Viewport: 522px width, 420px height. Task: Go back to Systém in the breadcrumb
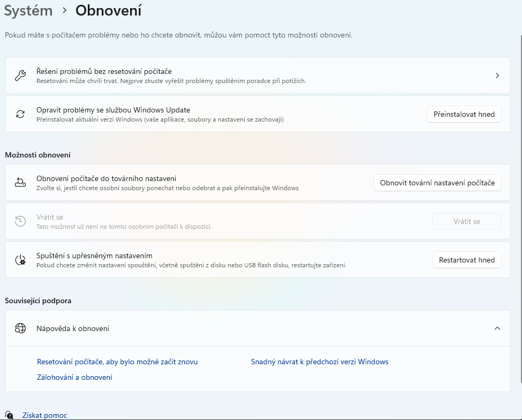tap(28, 11)
